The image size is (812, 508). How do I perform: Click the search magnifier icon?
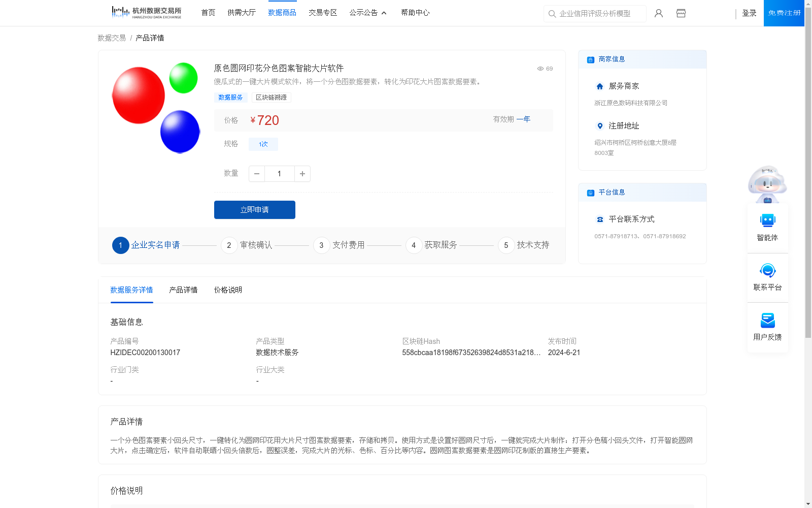(552, 14)
